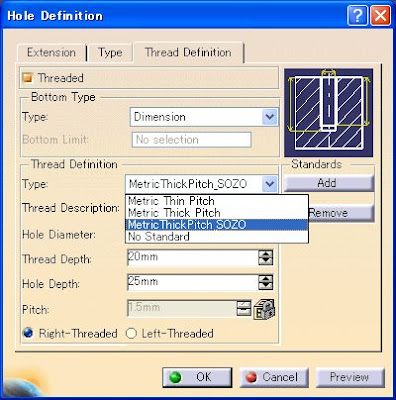Viewport: 396px width, 400px height.
Task: Confirm with the OK button
Action: click(197, 377)
